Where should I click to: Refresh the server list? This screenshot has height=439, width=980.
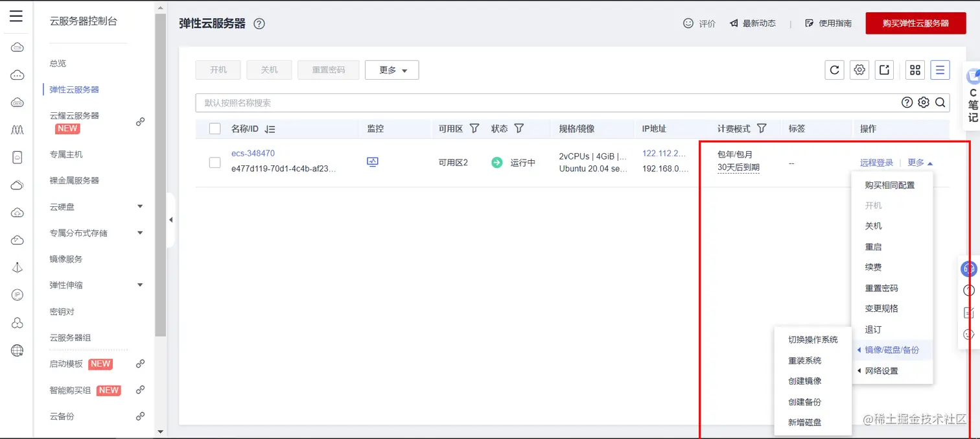[x=835, y=70]
